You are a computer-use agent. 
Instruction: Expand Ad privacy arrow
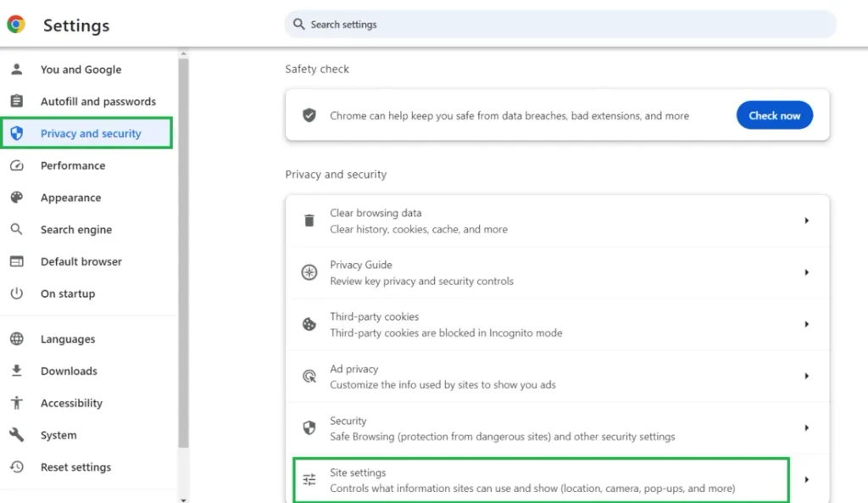pos(807,376)
